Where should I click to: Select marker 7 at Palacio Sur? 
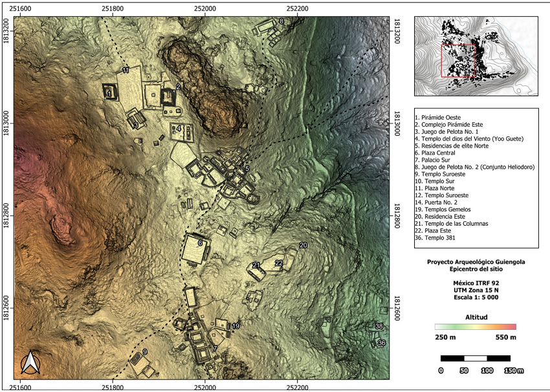215,349
